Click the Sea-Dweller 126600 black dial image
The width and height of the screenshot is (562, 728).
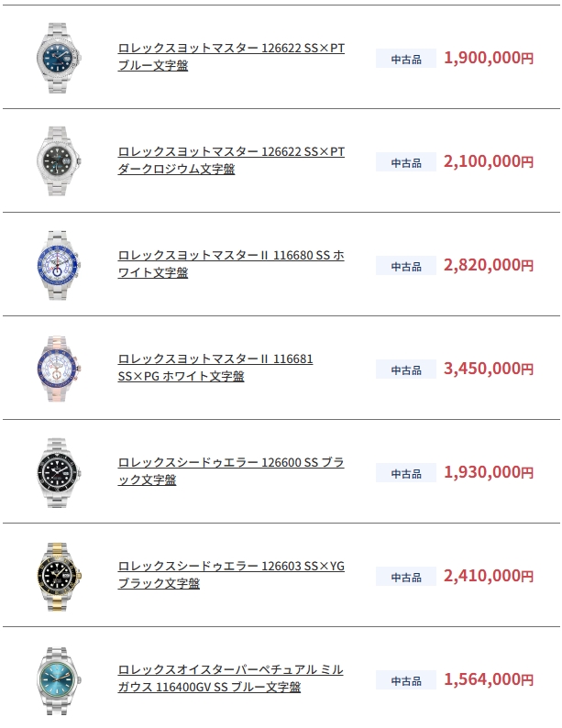click(x=60, y=471)
